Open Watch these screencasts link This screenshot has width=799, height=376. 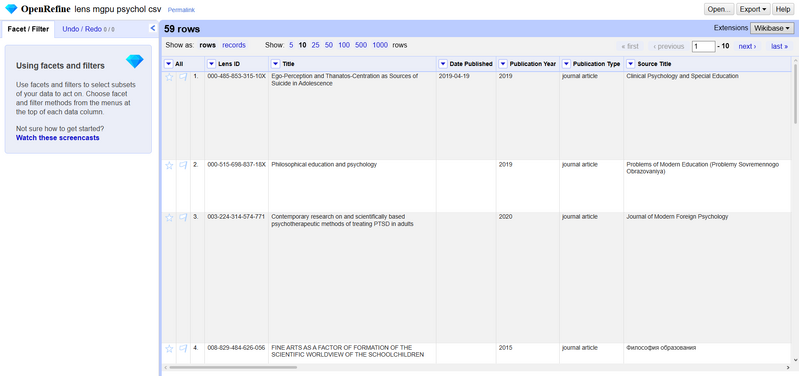click(x=58, y=138)
